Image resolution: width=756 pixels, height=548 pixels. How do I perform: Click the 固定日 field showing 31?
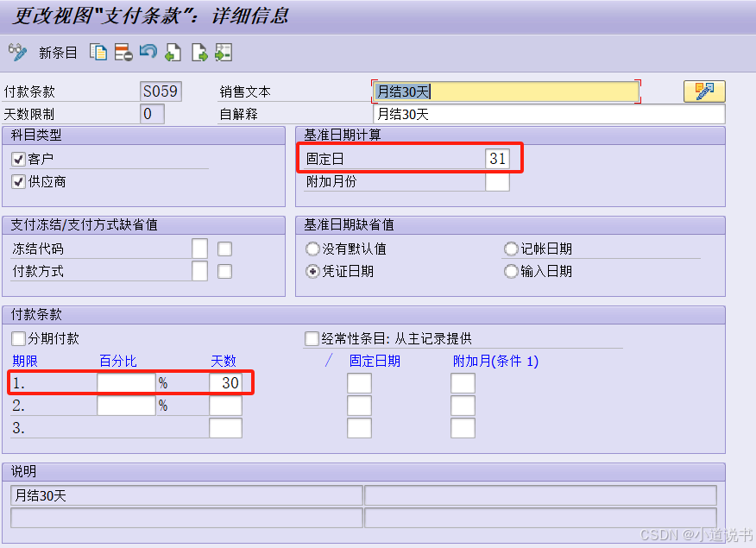tap(498, 159)
